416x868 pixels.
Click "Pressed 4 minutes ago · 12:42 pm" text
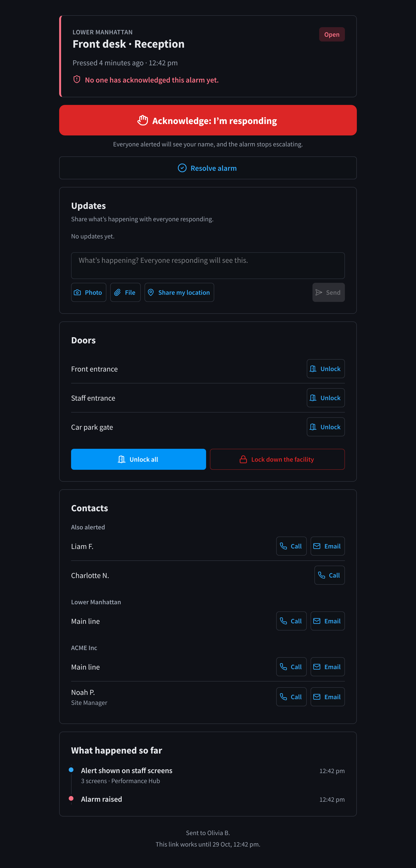tap(125, 63)
